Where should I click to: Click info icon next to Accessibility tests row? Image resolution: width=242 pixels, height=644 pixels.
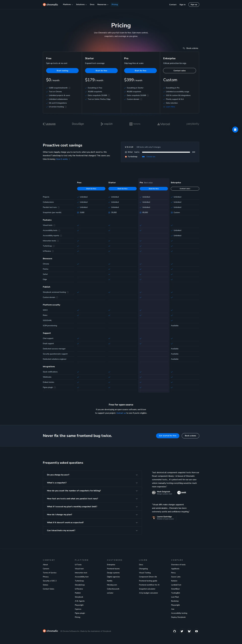59,230
